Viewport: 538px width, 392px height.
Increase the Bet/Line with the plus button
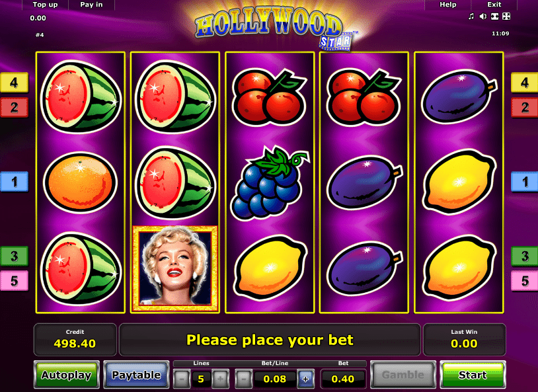(x=305, y=379)
